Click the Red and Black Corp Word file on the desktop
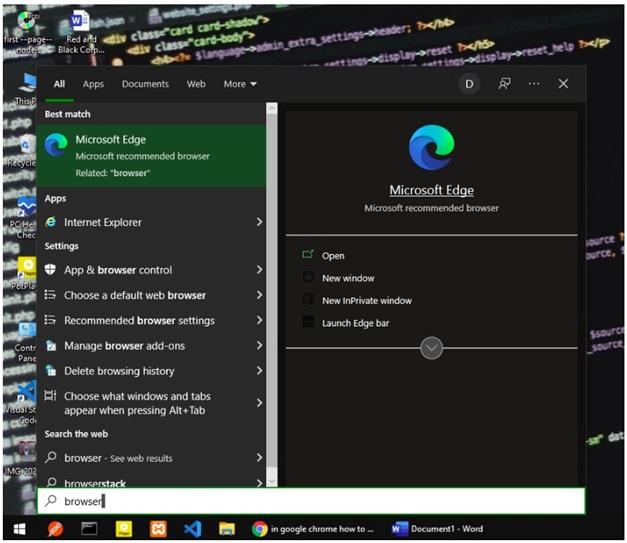This screenshot has width=627, height=543. point(81,32)
